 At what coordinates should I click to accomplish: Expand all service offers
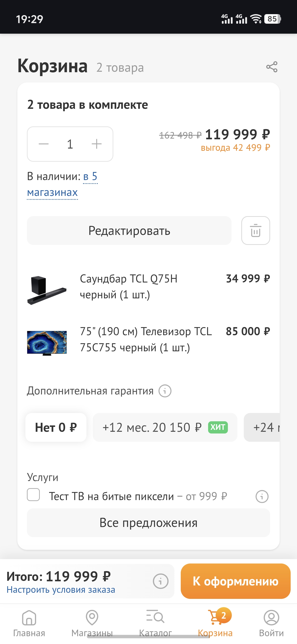148,523
